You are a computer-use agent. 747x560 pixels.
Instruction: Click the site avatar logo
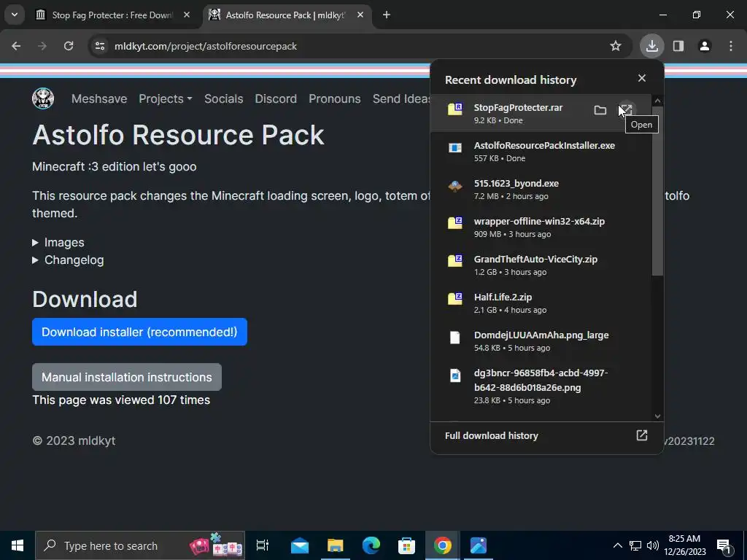43,98
